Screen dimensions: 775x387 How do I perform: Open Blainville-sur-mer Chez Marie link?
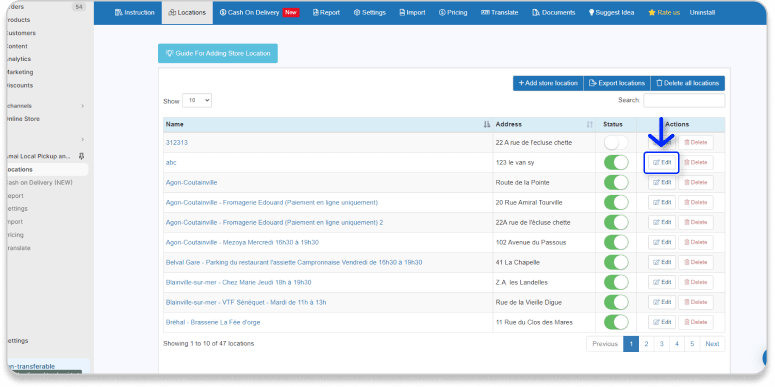tap(238, 282)
